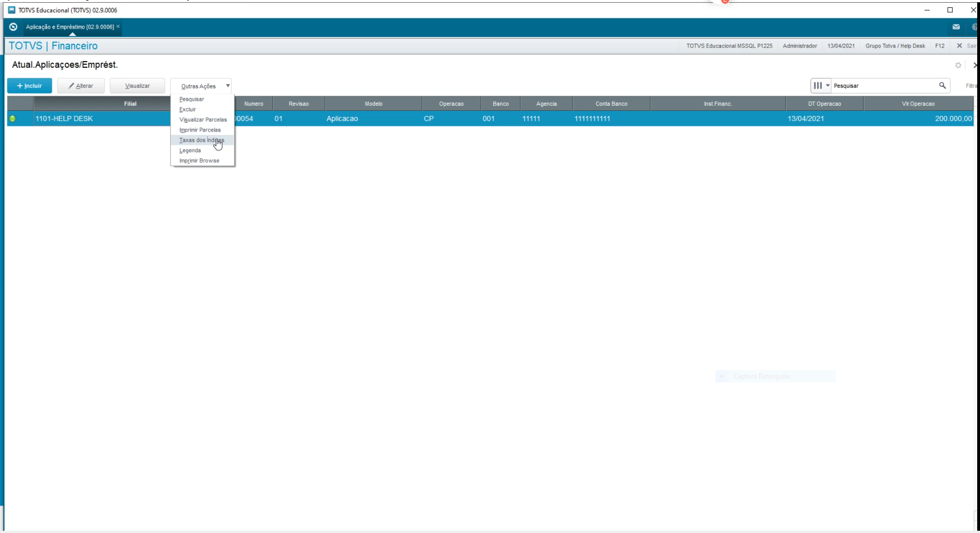Open the column selector icon in search box
Screen dimensions: 980x533
(821, 86)
